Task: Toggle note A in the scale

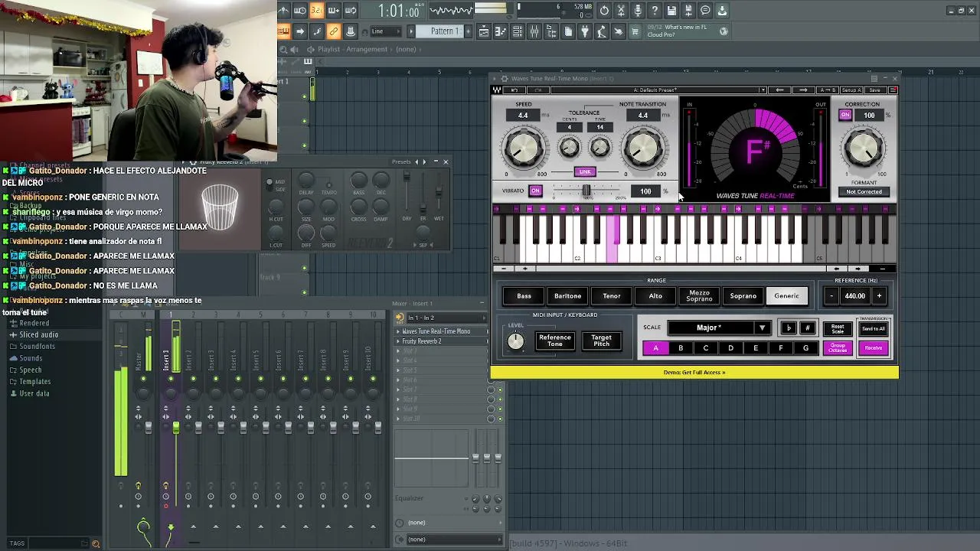Action: 655,348
